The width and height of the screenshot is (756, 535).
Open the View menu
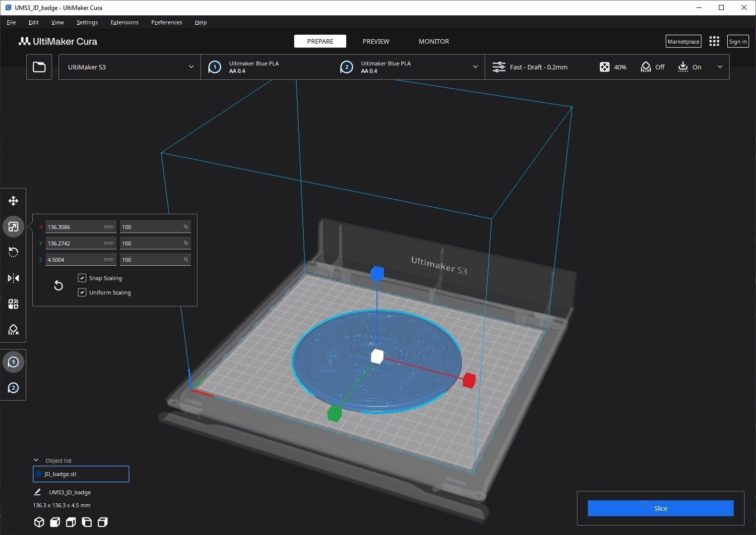coord(58,22)
